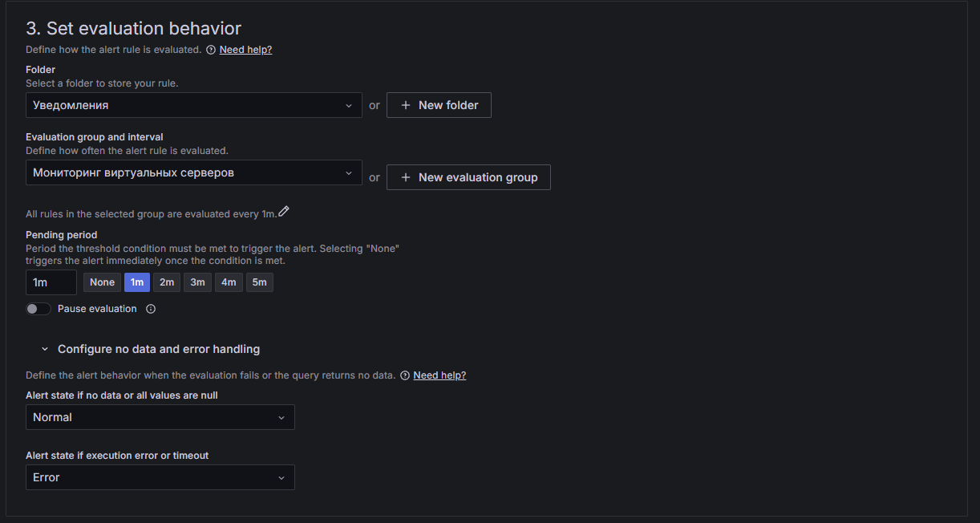Click the pending period input field showing 1m
Image resolution: width=980 pixels, height=523 pixels.
click(51, 282)
